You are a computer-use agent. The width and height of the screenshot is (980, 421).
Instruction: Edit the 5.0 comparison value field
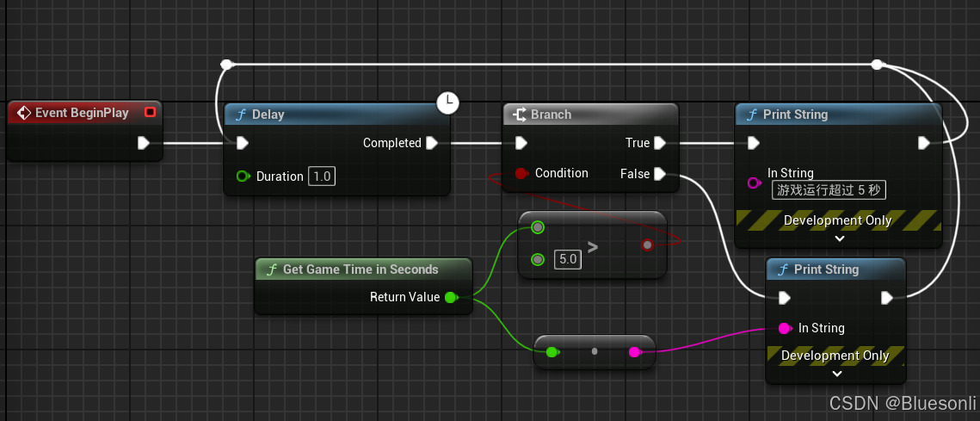pyautogui.click(x=567, y=258)
